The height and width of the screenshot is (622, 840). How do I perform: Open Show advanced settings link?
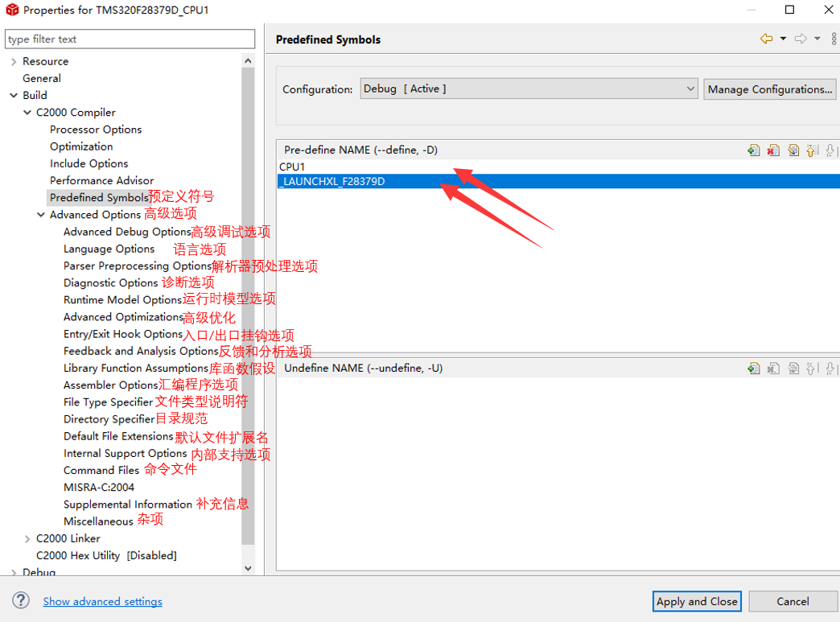click(102, 602)
